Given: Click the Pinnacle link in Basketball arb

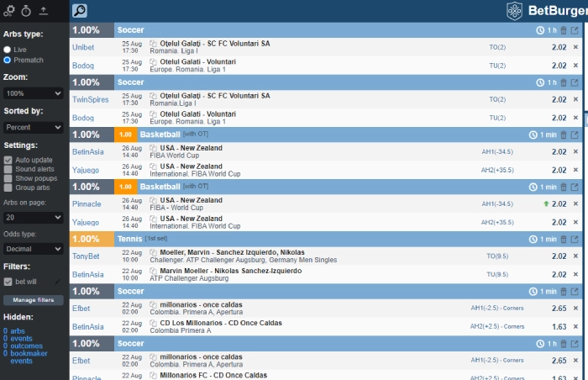Looking at the screenshot, I should [x=87, y=204].
